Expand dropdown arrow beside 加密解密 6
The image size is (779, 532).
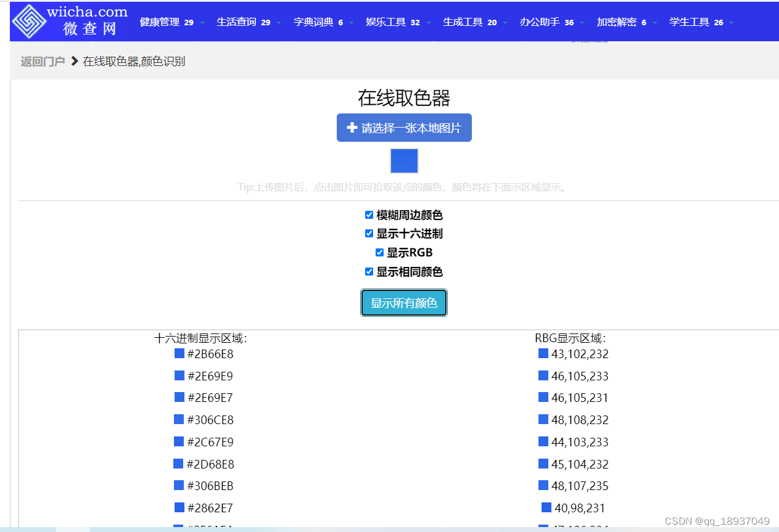[655, 23]
